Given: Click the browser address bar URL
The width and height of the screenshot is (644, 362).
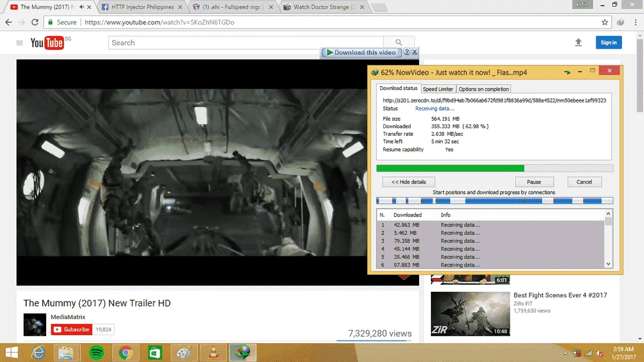Looking at the screenshot, I should (159, 23).
